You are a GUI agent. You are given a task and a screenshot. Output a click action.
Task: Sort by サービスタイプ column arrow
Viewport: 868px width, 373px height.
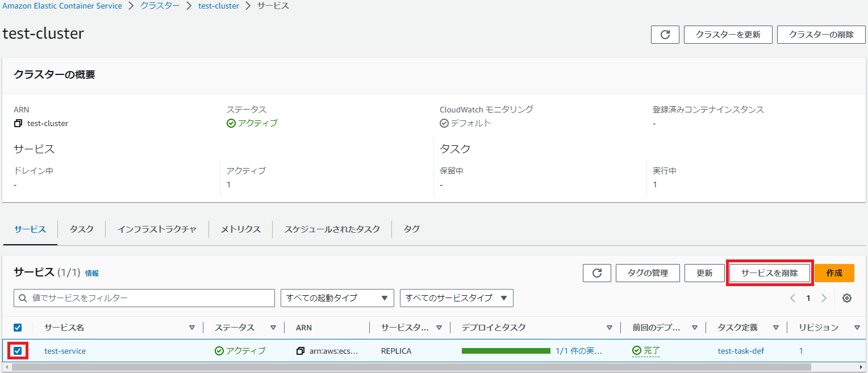[x=439, y=328]
